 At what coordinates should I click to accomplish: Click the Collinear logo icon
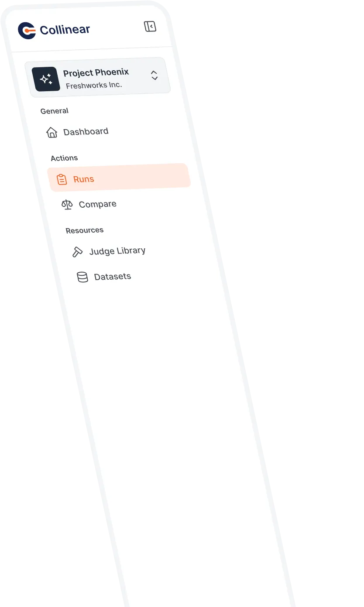click(27, 31)
